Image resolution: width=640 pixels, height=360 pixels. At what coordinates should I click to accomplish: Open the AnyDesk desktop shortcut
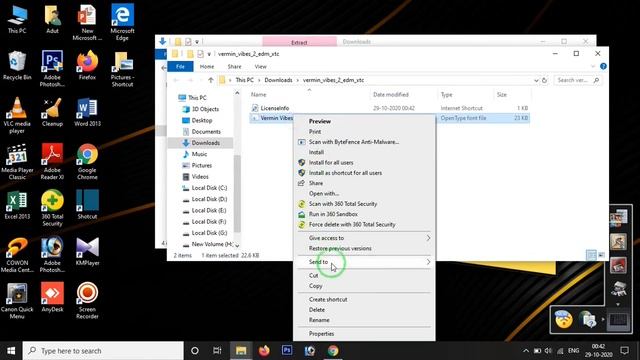coord(52,298)
